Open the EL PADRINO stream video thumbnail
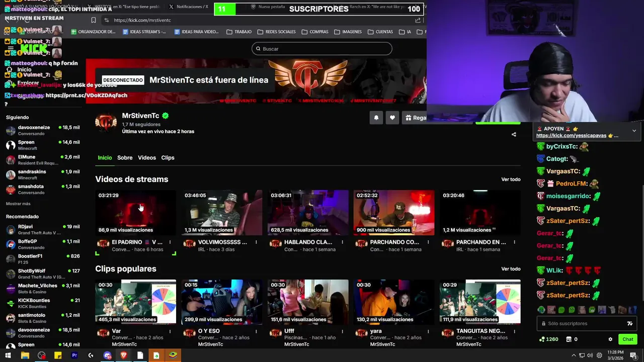 (136, 213)
